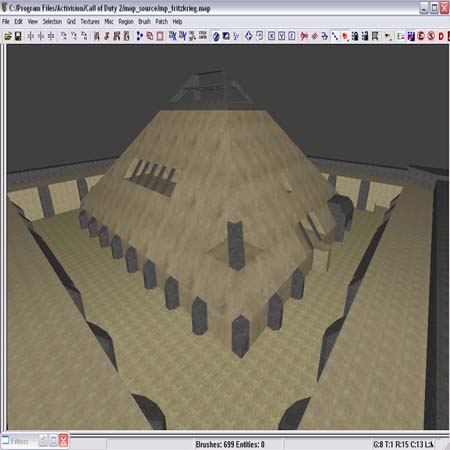This screenshot has width=450, height=450.
Task: Click the Select Inside icon
Action: (127, 36)
